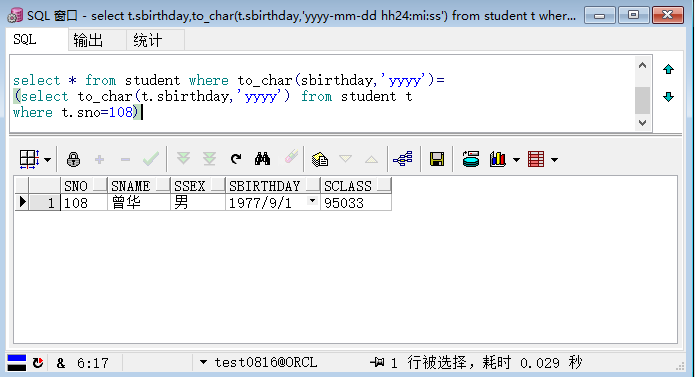This screenshot has width=695, height=377.
Task: Click the SQL window title bar icon
Action: (x=15, y=16)
